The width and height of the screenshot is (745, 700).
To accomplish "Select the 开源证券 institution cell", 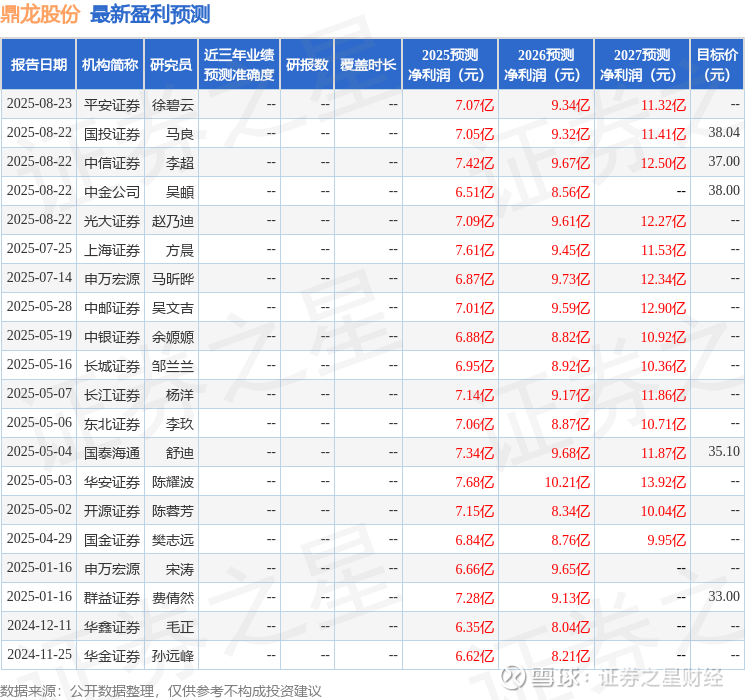I will [112, 511].
